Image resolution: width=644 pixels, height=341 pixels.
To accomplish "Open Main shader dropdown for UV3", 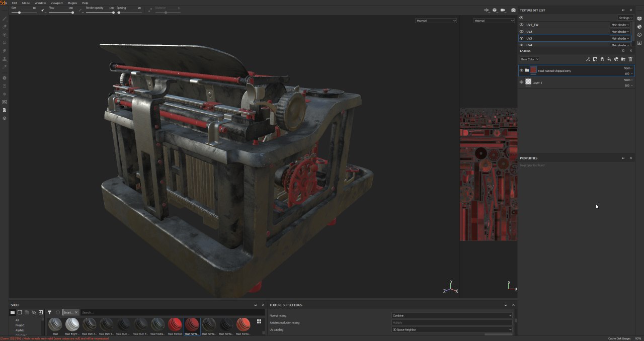I will pyautogui.click(x=620, y=38).
